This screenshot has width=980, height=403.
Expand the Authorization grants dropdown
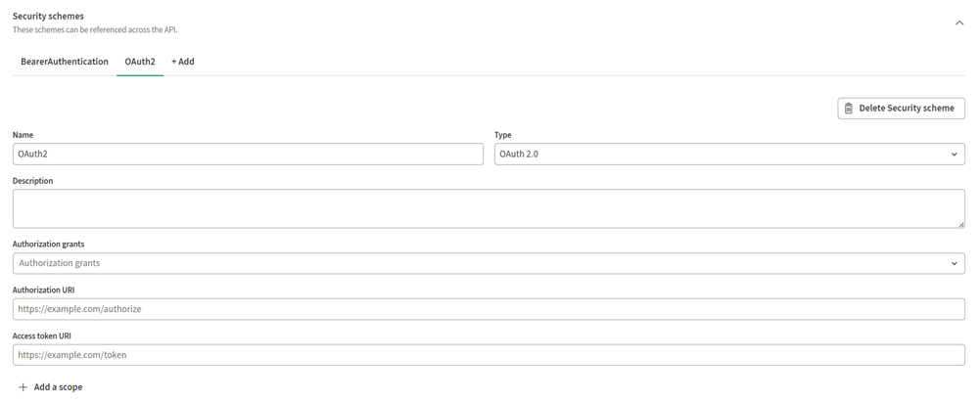click(x=489, y=263)
